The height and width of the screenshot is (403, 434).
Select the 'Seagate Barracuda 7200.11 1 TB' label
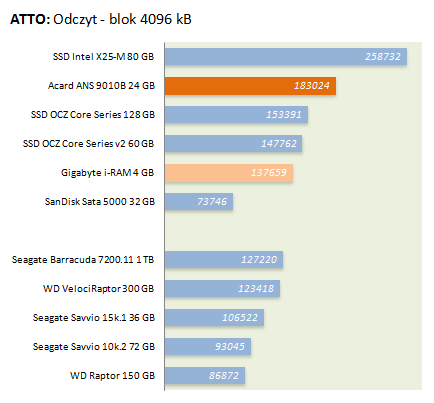coord(83,260)
